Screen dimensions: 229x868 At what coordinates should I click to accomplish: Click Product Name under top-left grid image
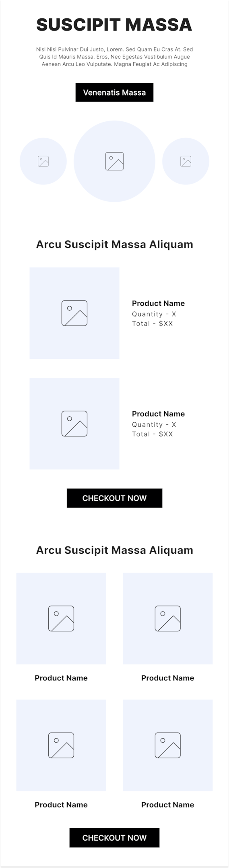click(61, 678)
